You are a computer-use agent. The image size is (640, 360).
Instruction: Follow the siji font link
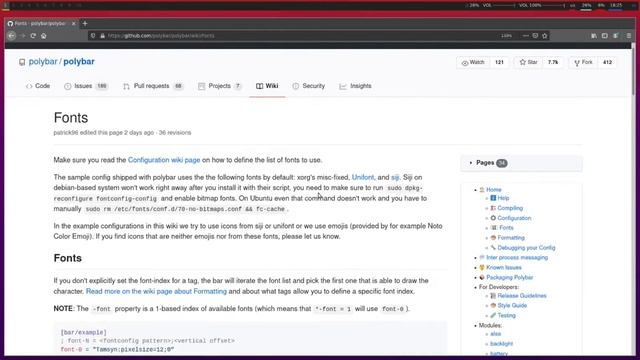pos(395,177)
